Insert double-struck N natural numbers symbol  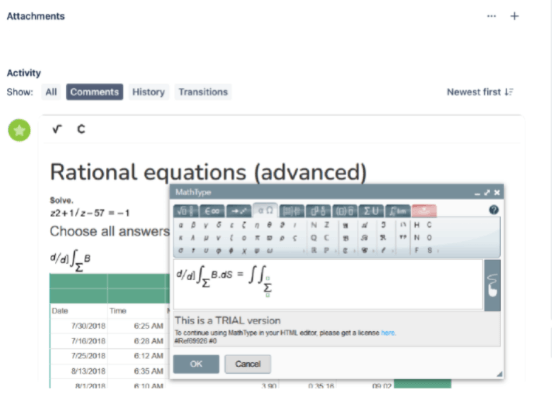pos(314,225)
